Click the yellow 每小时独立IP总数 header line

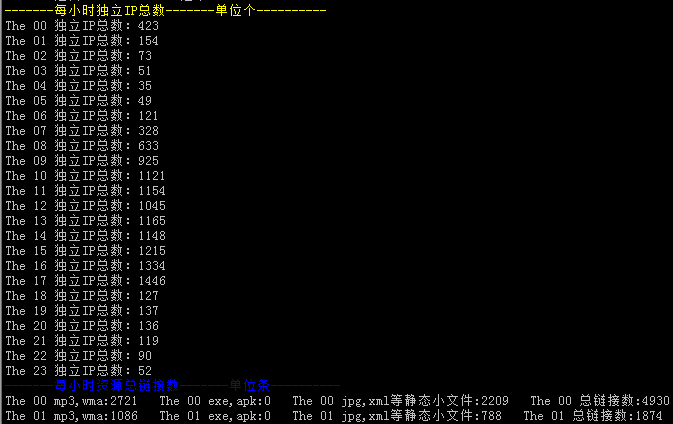(166, 10)
